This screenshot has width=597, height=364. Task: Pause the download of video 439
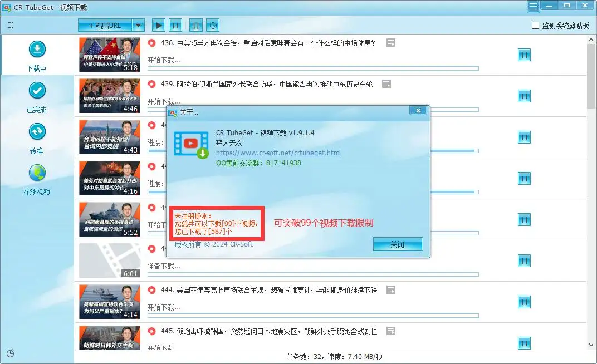click(x=524, y=96)
